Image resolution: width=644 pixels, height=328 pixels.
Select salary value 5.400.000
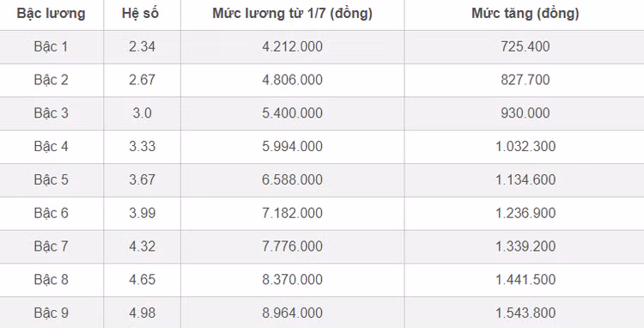(x=293, y=112)
